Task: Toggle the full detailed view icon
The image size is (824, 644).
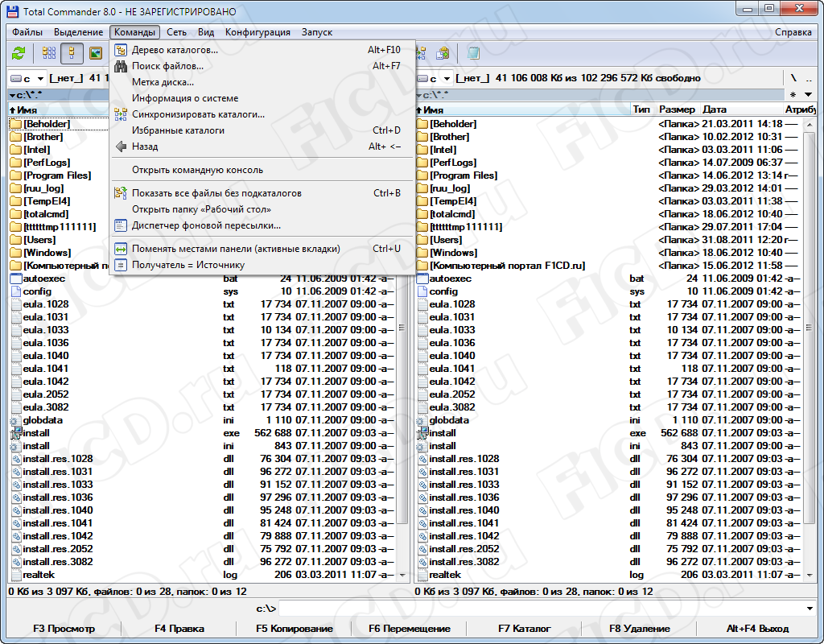Action: (72, 53)
